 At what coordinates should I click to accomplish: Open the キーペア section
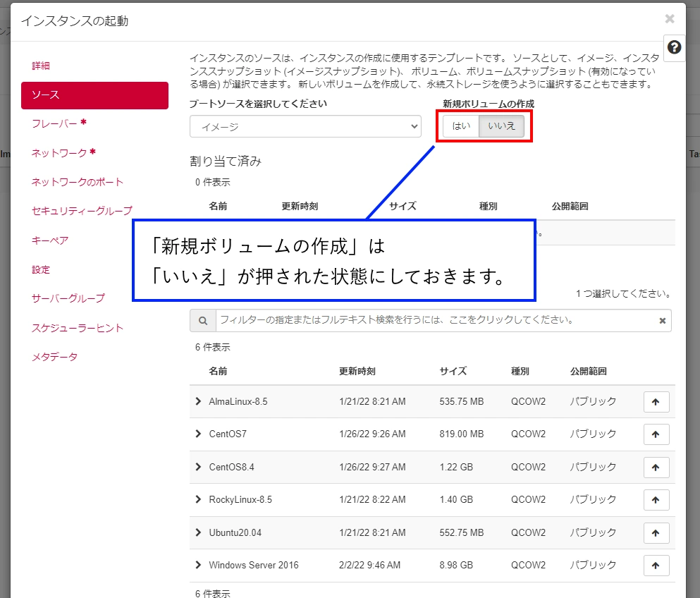point(50,240)
